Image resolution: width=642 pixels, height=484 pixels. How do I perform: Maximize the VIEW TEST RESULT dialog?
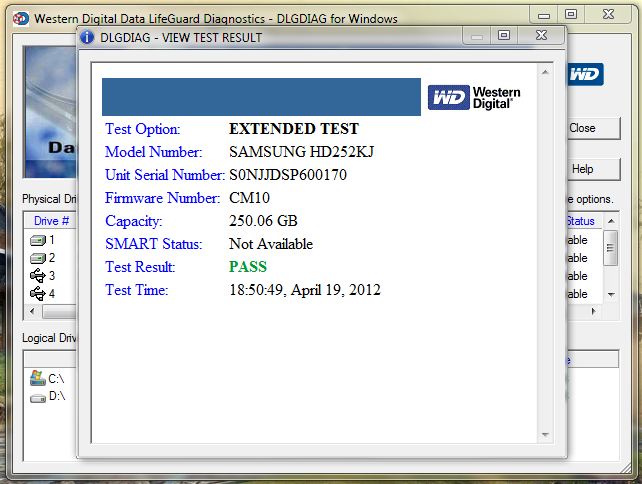click(x=504, y=36)
